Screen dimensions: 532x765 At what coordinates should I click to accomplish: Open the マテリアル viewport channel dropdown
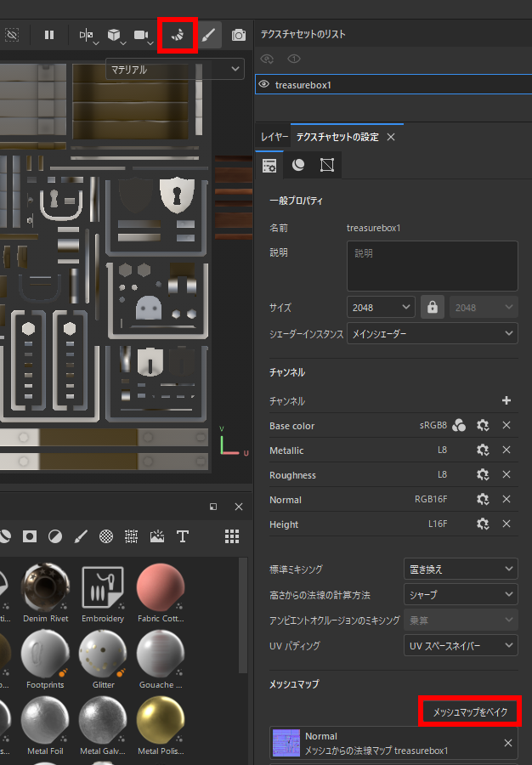(x=175, y=70)
